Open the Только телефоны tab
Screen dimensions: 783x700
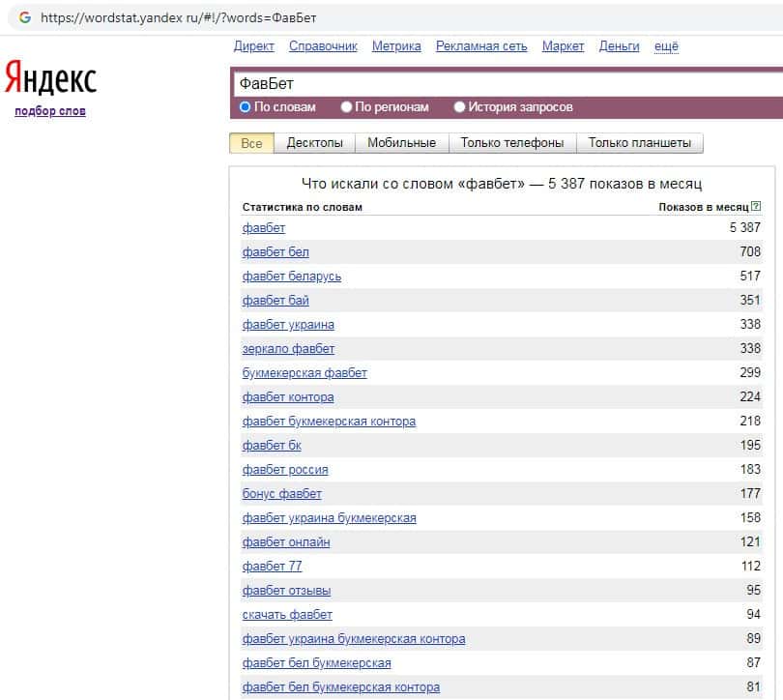511,143
